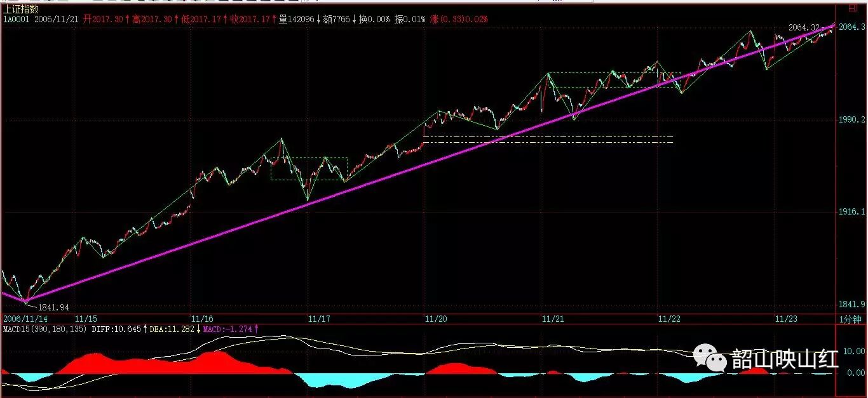Click the 11/15 date on the time axis

pyautogui.click(x=86, y=319)
